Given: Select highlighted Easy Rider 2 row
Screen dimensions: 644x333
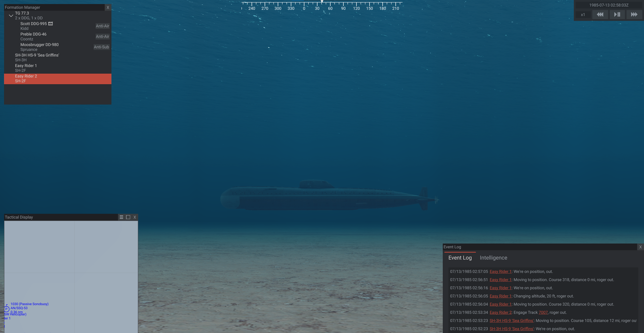Looking at the screenshot, I should click(58, 79).
